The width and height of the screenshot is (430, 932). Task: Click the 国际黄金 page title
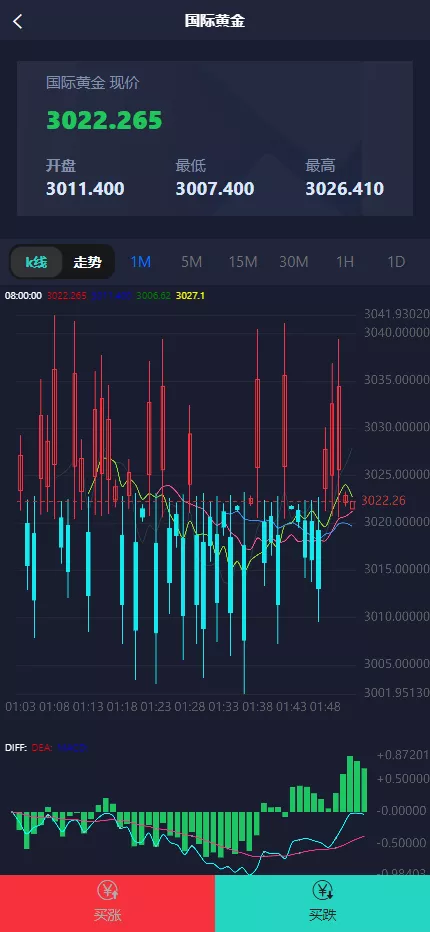click(x=215, y=21)
